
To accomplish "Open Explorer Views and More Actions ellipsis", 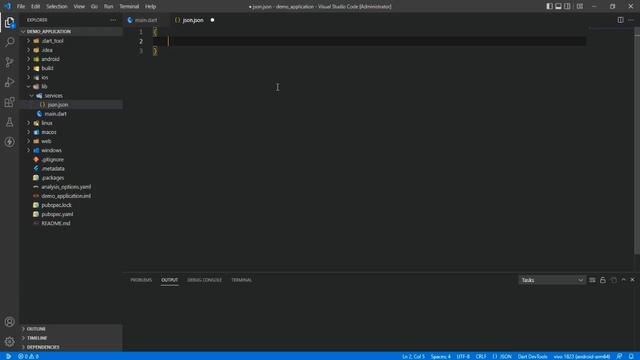I will pos(113,20).
